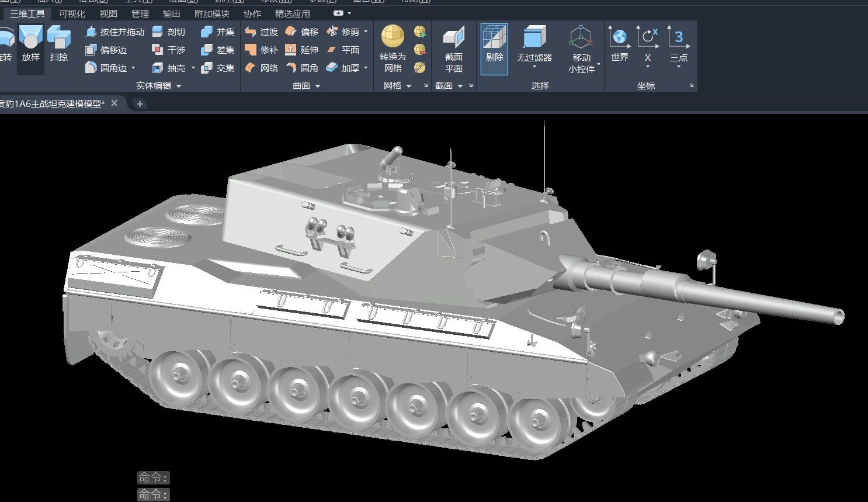Apply 并集 (Union) operation
The image size is (868, 502).
click(218, 32)
